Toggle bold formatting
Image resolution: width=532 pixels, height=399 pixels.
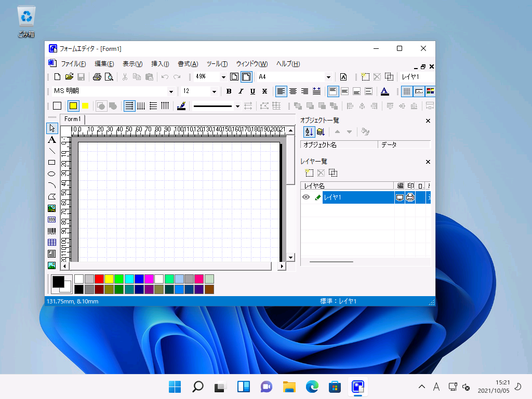pyautogui.click(x=229, y=91)
